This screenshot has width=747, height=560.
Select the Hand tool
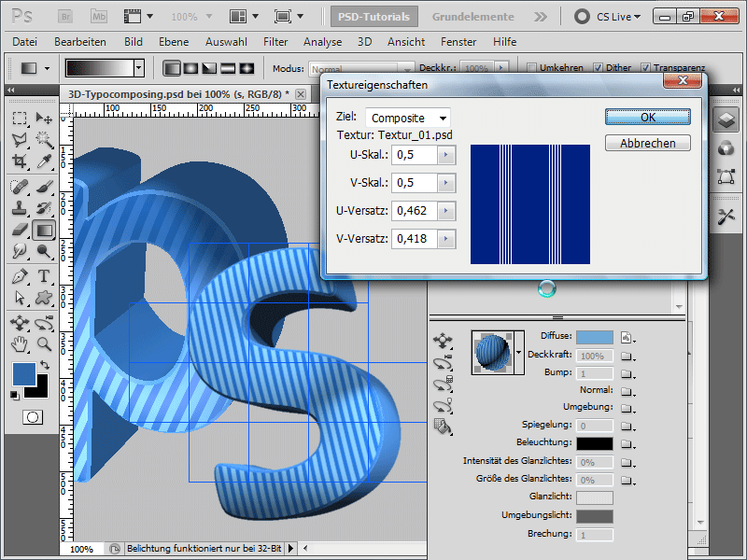pos(20,343)
